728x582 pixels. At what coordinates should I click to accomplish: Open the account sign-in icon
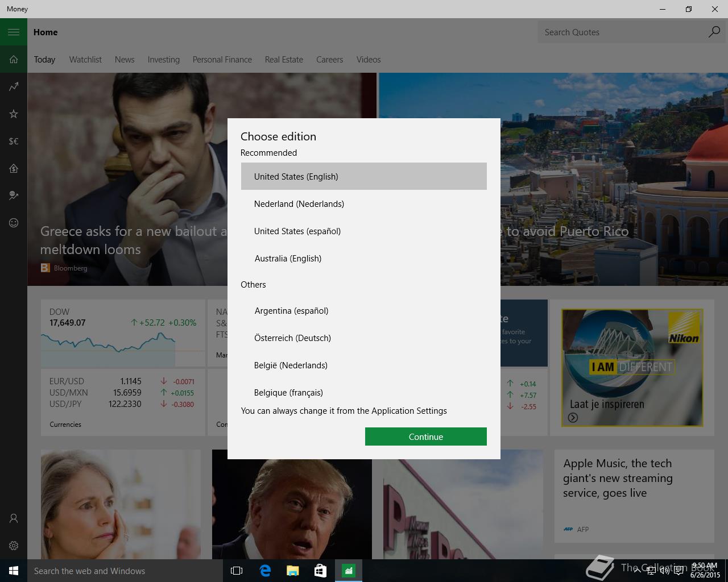[14, 518]
